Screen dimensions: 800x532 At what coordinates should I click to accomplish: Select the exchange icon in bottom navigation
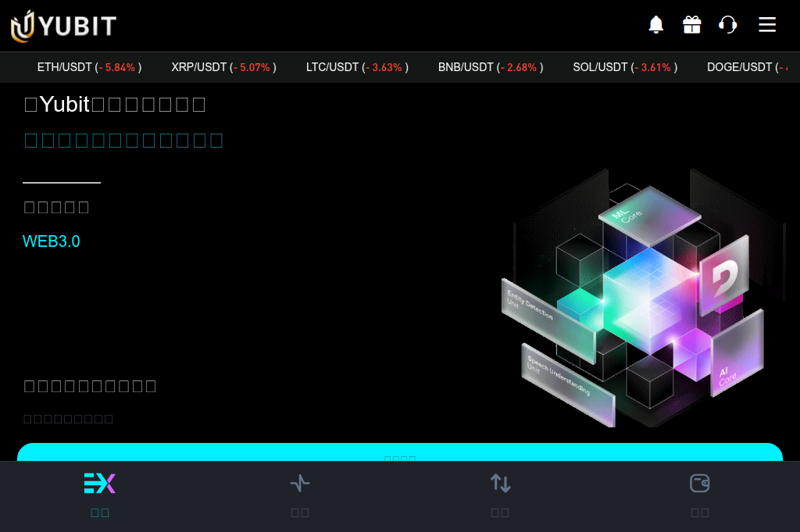(99, 483)
